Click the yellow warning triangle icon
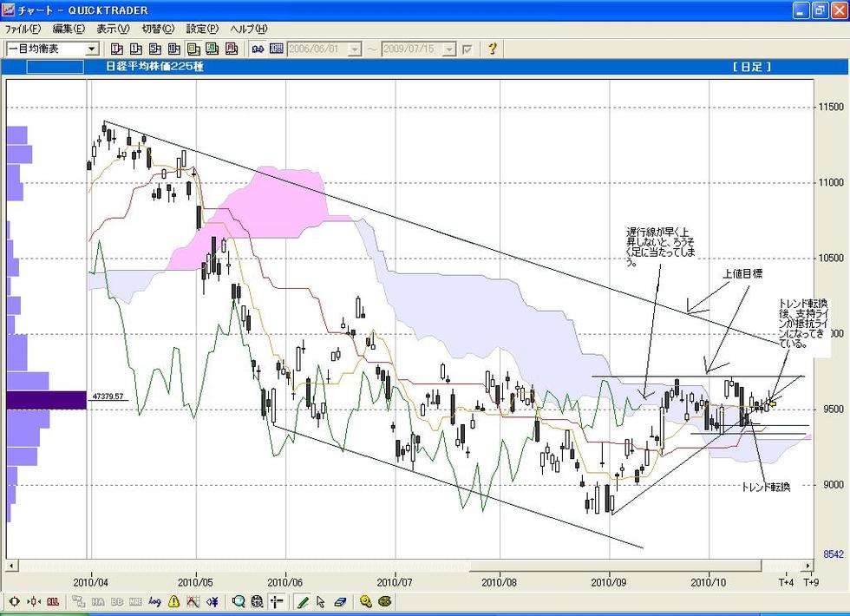The image size is (850, 616). click(173, 601)
